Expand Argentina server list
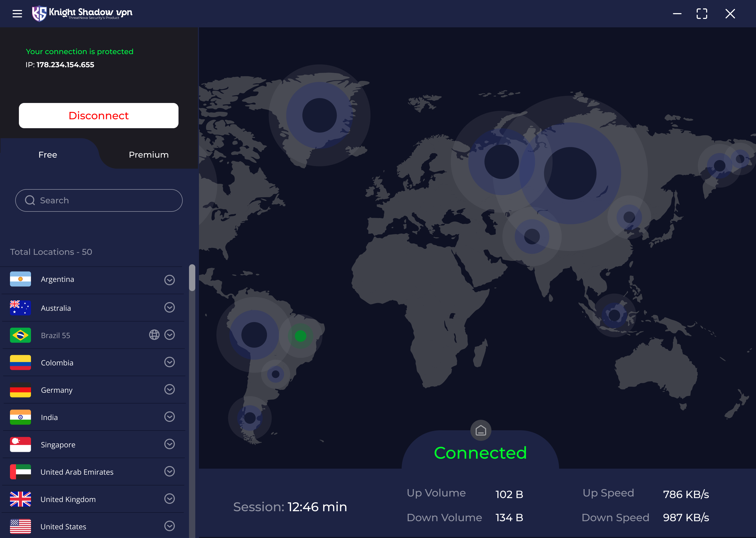756x538 pixels. (170, 280)
